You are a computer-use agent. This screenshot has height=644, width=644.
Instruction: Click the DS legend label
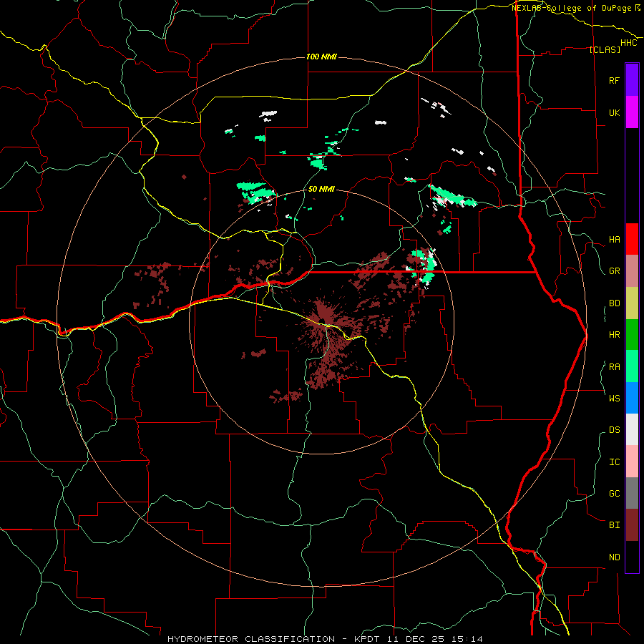click(x=614, y=429)
